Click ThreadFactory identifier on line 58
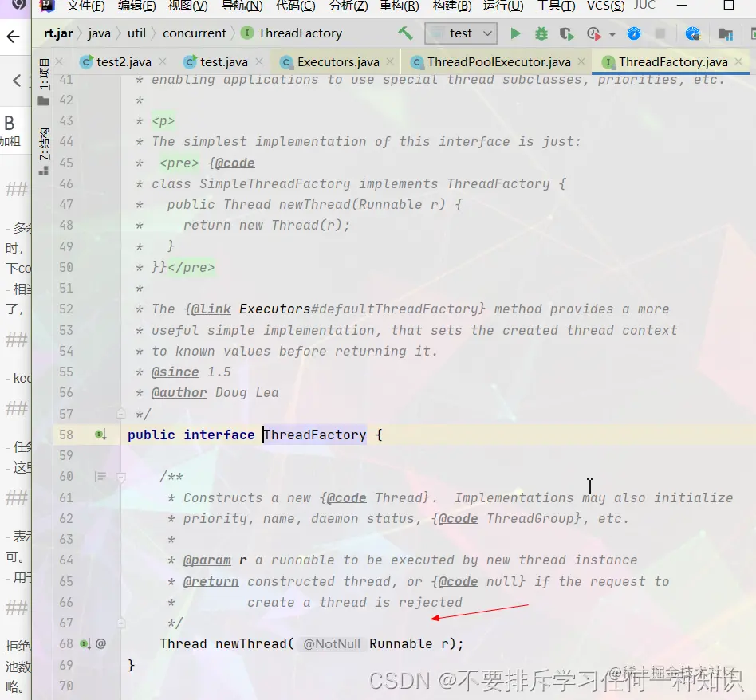756x700 pixels. coord(315,435)
